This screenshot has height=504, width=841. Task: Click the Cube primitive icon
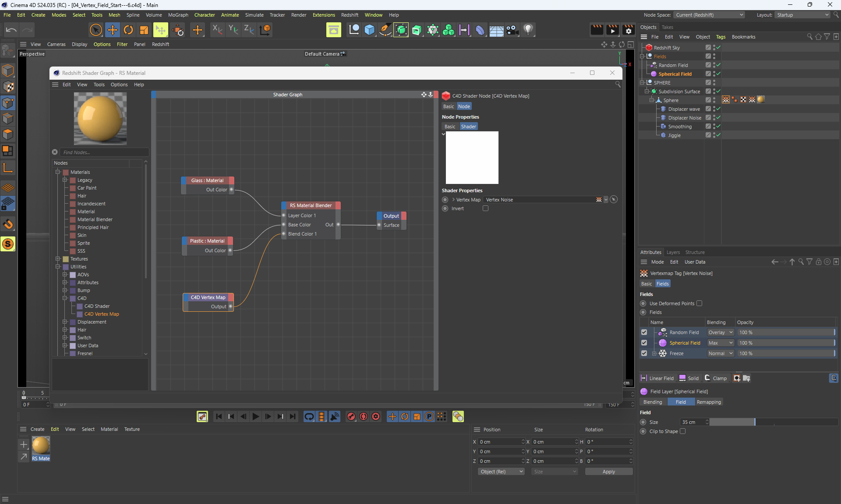[x=369, y=30]
